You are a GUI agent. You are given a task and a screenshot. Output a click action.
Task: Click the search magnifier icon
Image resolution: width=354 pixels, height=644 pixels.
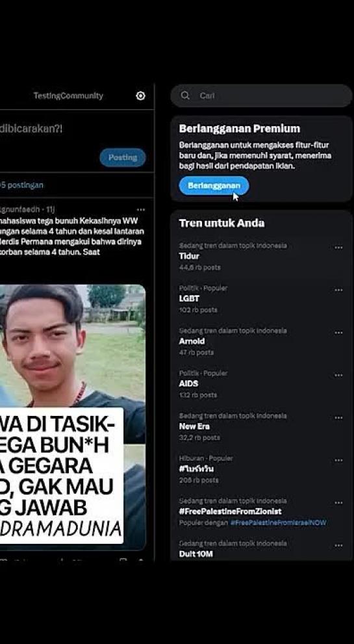(x=185, y=96)
